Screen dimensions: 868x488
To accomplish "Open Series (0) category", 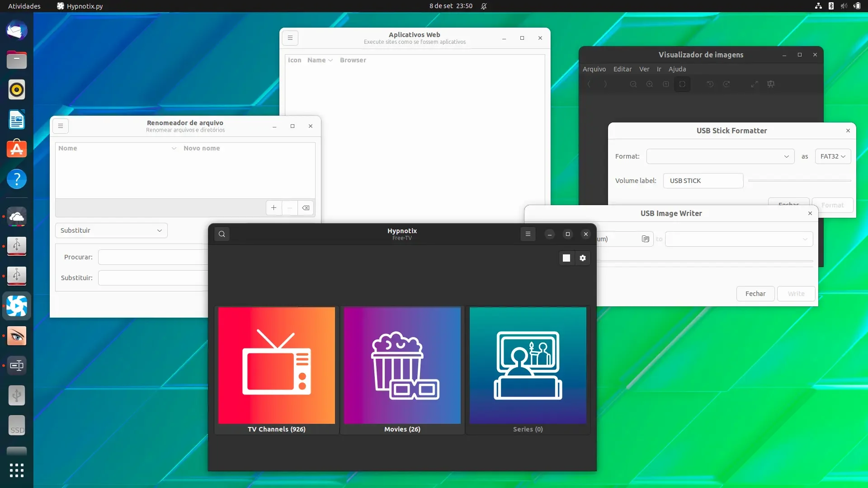I will point(528,371).
